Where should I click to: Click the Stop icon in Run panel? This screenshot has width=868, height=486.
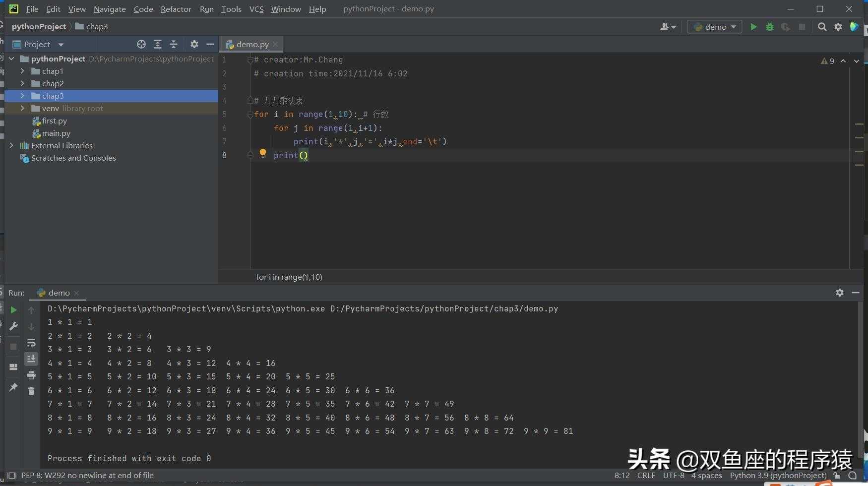click(x=13, y=347)
